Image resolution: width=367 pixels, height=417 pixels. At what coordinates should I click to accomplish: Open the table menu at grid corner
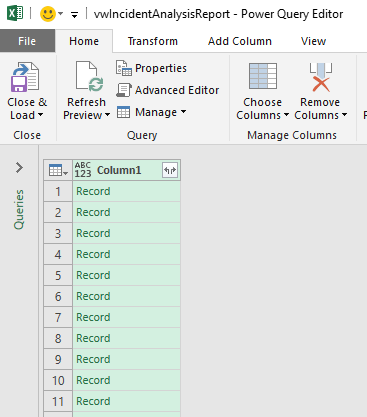(x=58, y=170)
